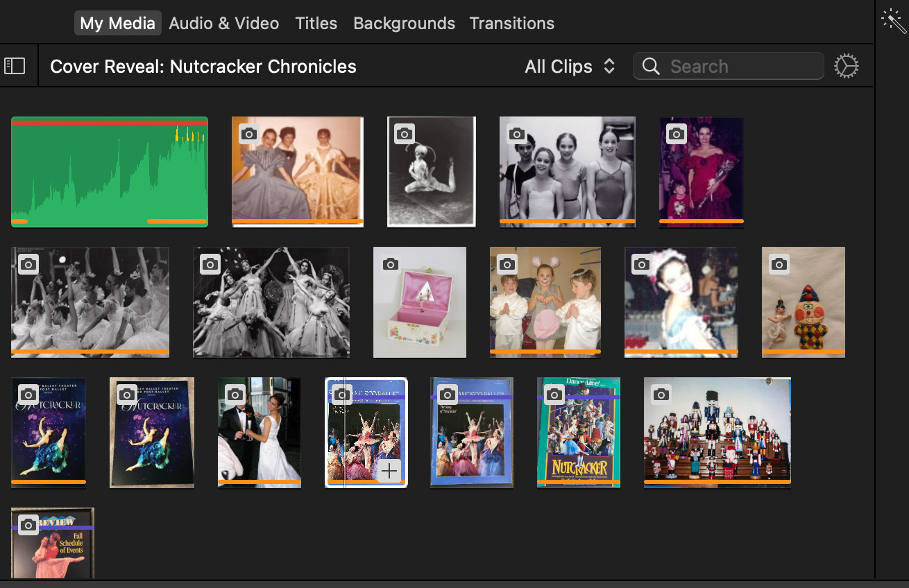Open browser settings gear icon

[x=846, y=66]
